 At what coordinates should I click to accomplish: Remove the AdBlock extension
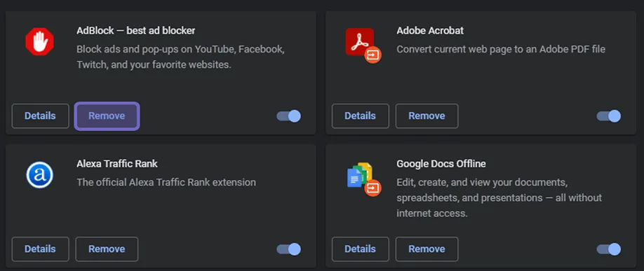click(107, 116)
